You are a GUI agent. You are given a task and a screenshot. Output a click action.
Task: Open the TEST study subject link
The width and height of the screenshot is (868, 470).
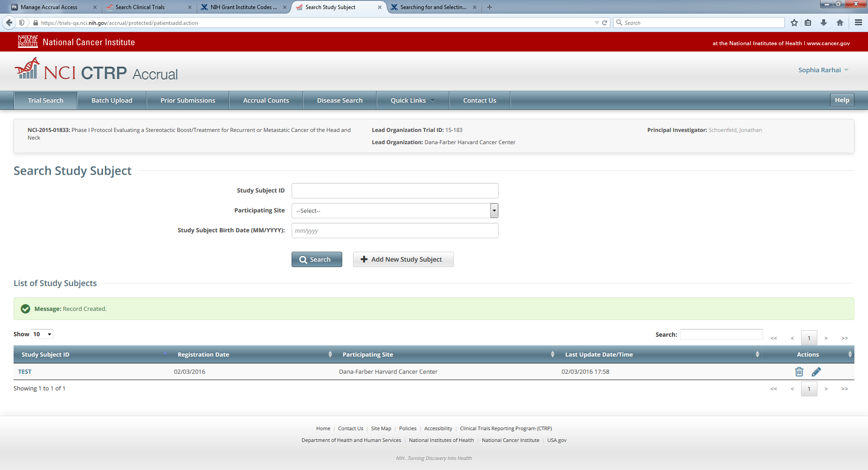(25, 371)
